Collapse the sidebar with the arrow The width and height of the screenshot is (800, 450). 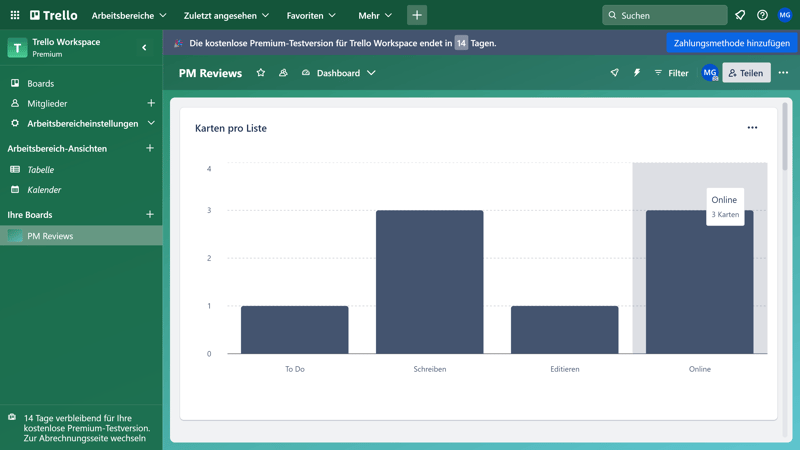point(144,47)
